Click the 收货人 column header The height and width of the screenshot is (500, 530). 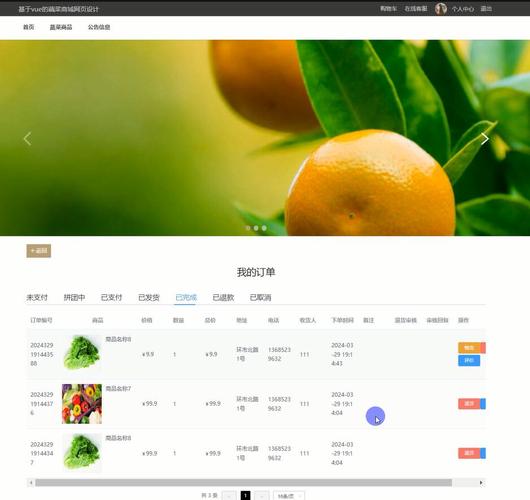click(x=308, y=320)
